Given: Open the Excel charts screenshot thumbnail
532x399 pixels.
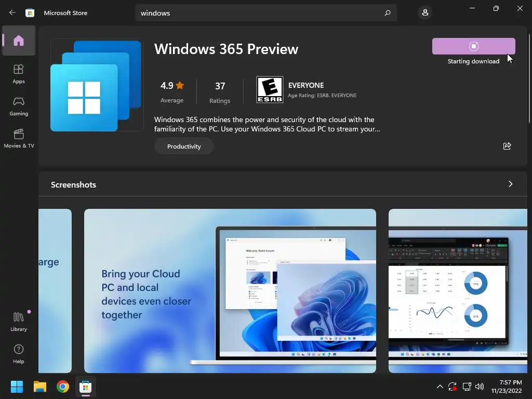Looking at the screenshot, I should (458, 291).
